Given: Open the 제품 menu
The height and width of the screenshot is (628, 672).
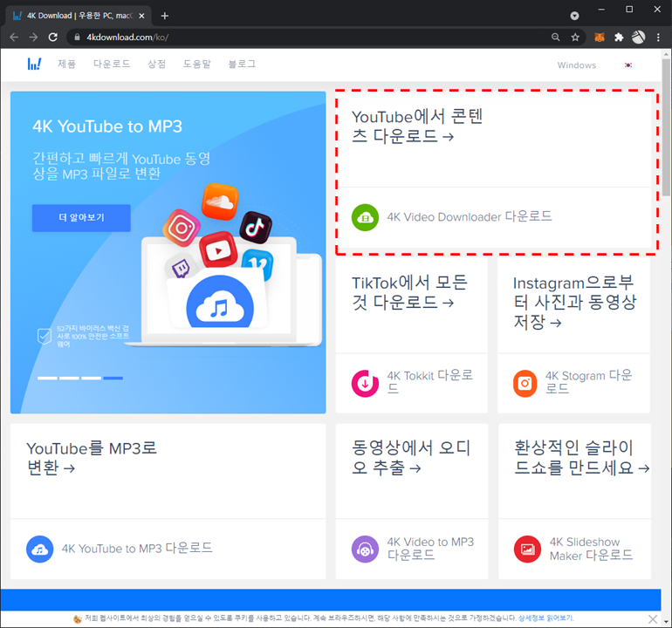Looking at the screenshot, I should [x=67, y=64].
